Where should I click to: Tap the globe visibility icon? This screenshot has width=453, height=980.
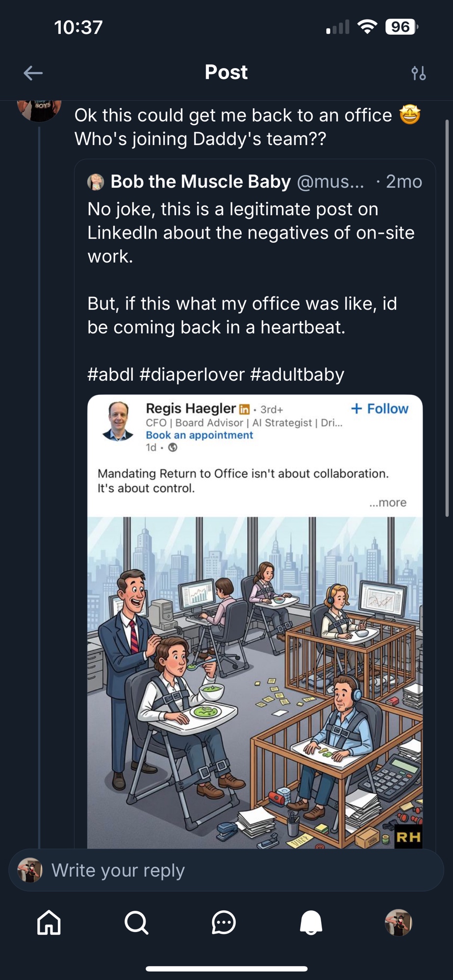pyautogui.click(x=173, y=447)
